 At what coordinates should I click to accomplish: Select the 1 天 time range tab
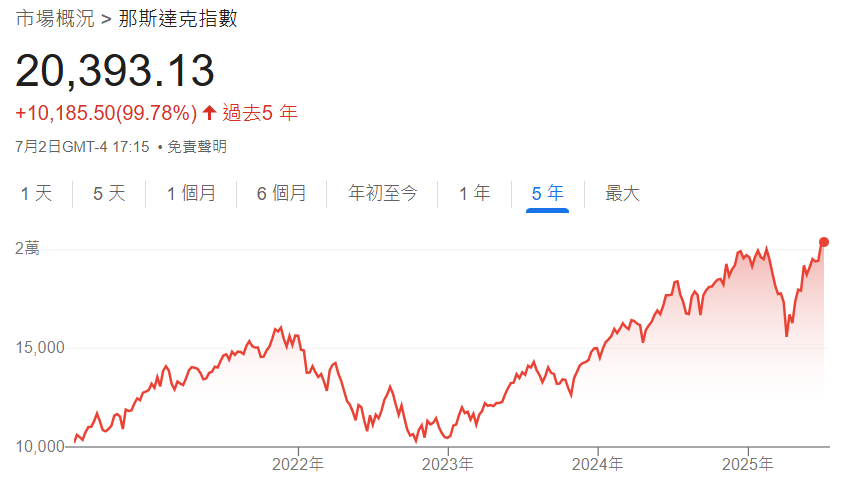pyautogui.click(x=37, y=193)
